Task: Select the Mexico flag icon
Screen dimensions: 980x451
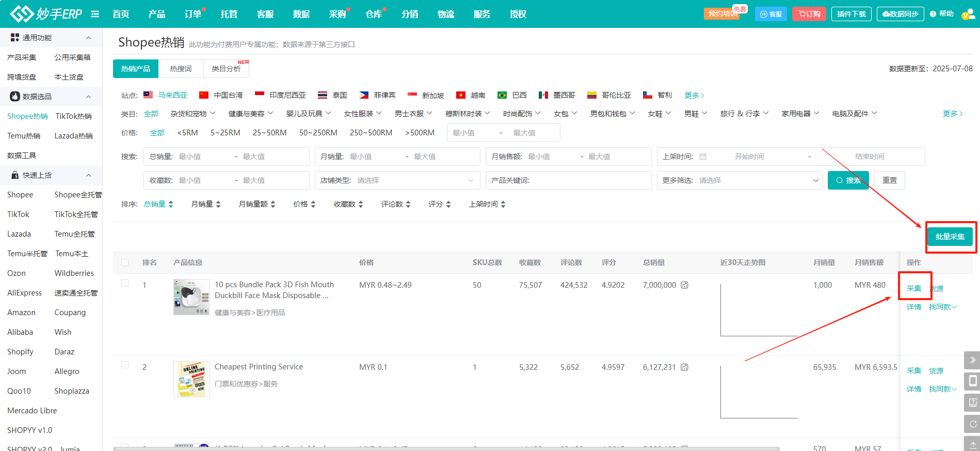Action: click(x=543, y=95)
